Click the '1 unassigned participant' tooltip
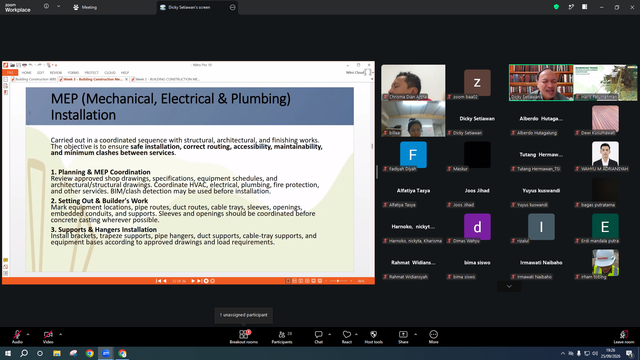Viewport: 640px width, 360px height. point(243,315)
